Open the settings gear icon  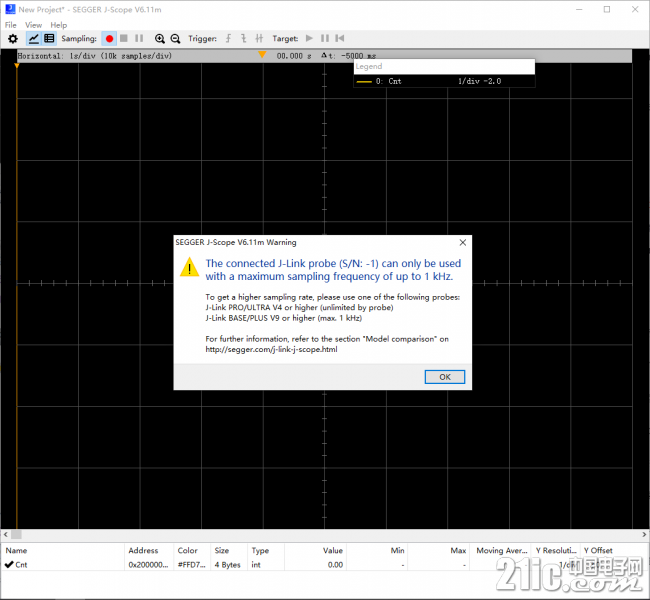pos(13,39)
